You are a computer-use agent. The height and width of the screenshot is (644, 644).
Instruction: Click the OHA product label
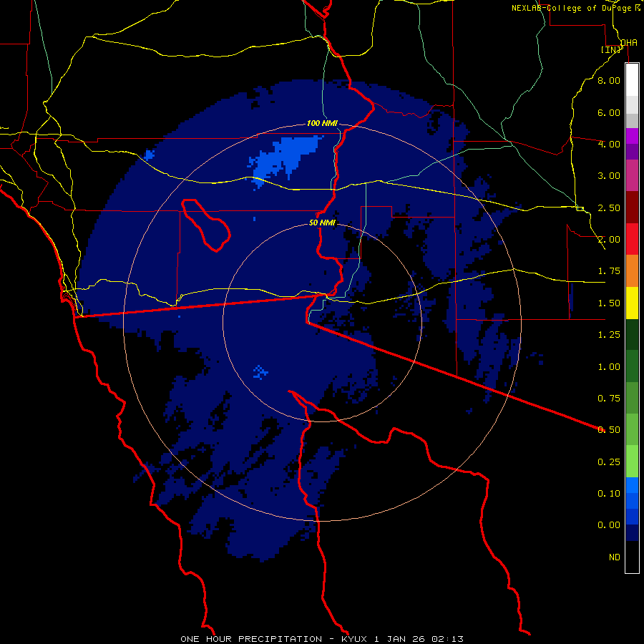629,43
